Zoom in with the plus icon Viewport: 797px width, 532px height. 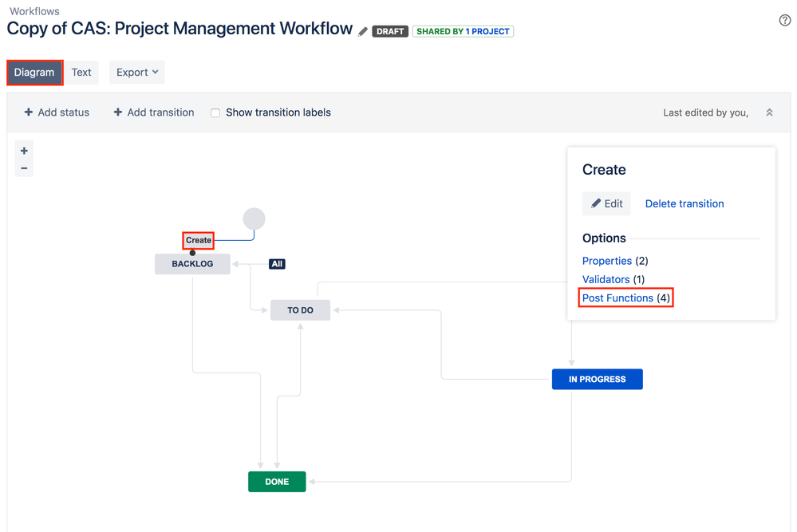(24, 151)
